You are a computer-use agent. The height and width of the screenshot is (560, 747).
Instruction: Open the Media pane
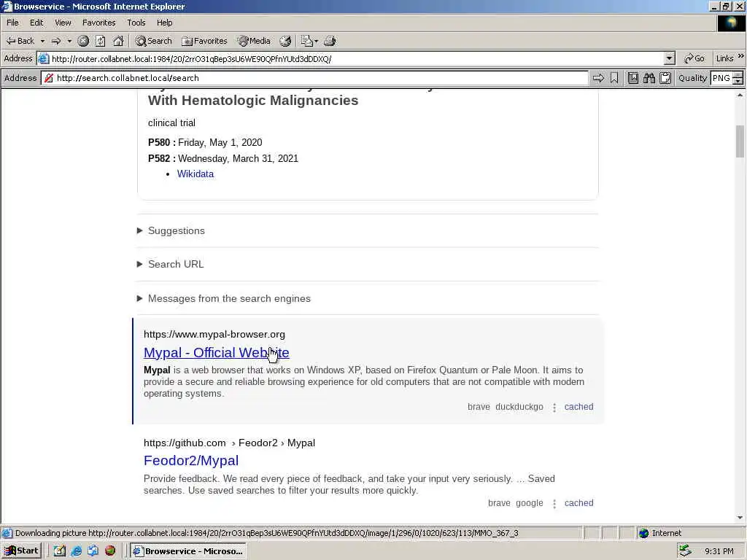coord(255,41)
